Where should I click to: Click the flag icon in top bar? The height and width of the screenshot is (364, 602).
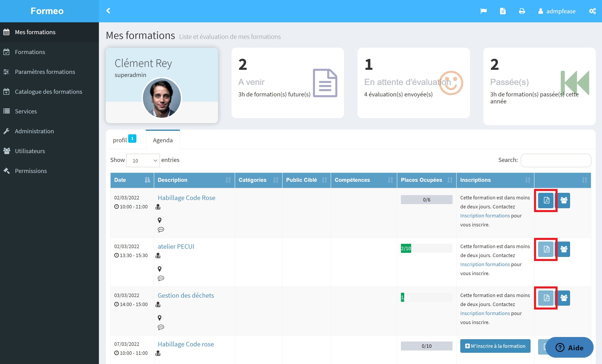pos(483,11)
